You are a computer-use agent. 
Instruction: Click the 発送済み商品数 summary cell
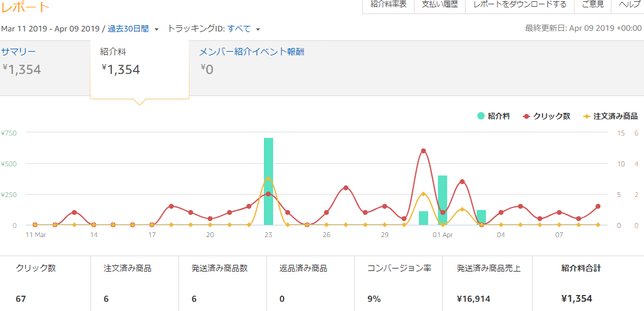point(223,283)
